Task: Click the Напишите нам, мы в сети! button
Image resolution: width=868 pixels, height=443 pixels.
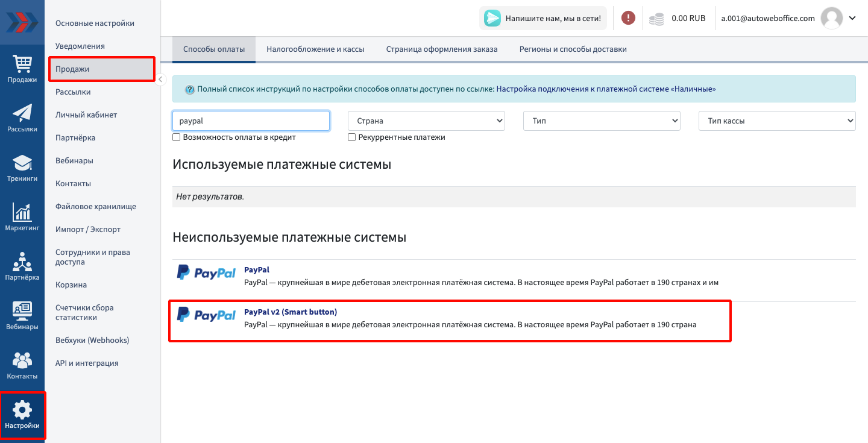Action: pyautogui.click(x=543, y=18)
